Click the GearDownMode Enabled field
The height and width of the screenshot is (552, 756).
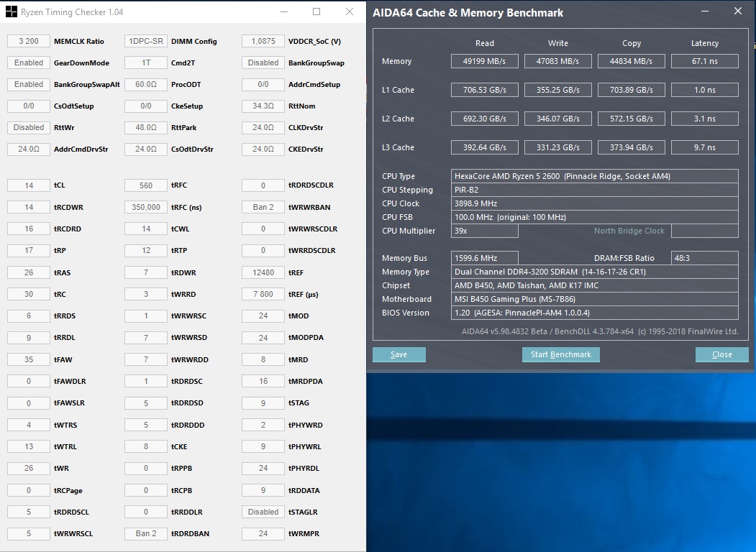[29, 63]
